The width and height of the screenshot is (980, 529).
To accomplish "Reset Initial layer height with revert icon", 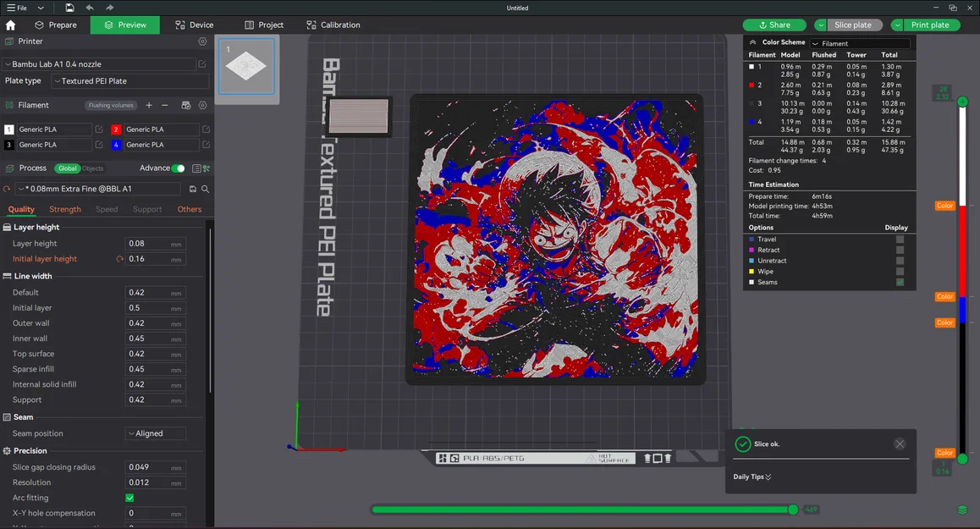I will coord(119,259).
